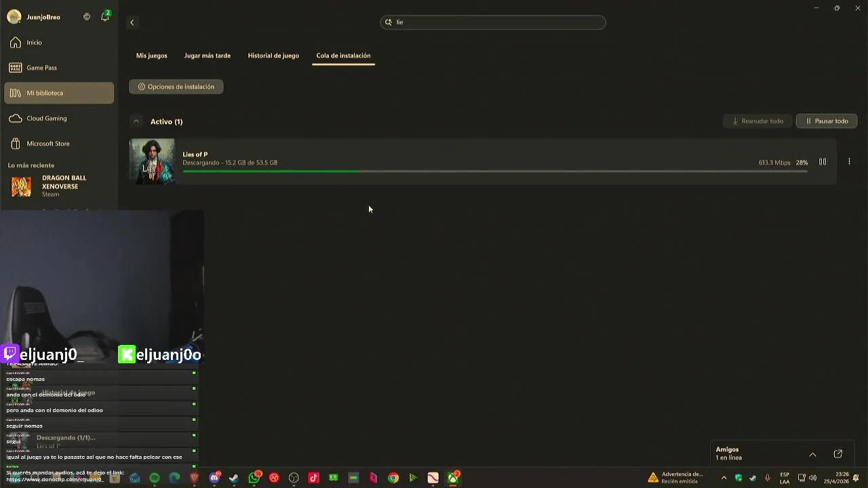The image size is (868, 488).
Task: Click the search magnifier icon
Action: pyautogui.click(x=389, y=22)
